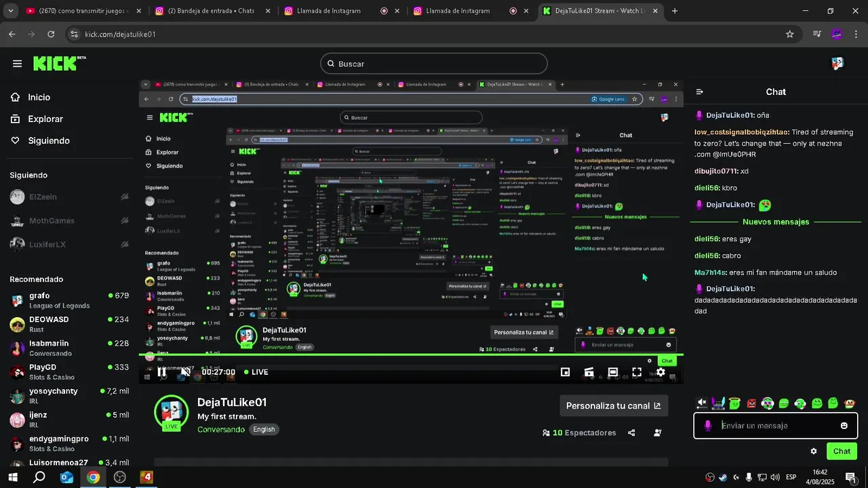Reload the page
Image resolution: width=868 pixels, height=488 pixels.
pyautogui.click(x=51, y=34)
